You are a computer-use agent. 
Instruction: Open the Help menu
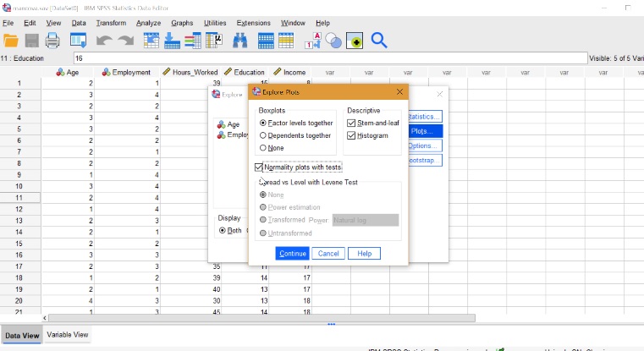tap(322, 23)
